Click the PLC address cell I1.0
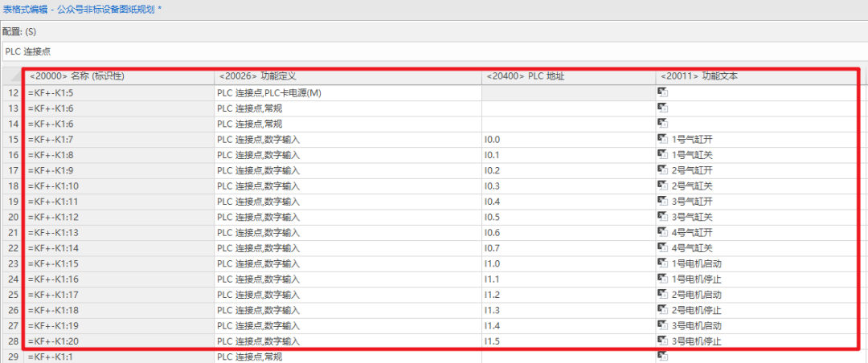Image resolution: width=868 pixels, height=363 pixels. click(x=568, y=263)
